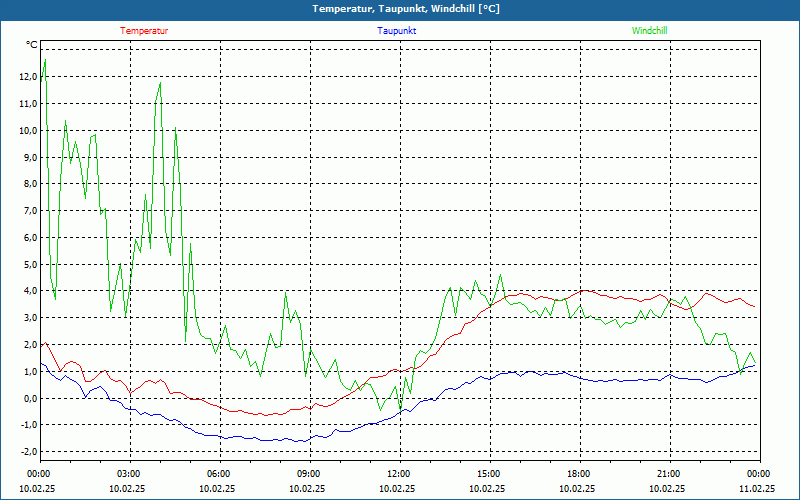Image resolution: width=800 pixels, height=500 pixels.
Task: Click the °C axis unit label
Action: pyautogui.click(x=32, y=45)
